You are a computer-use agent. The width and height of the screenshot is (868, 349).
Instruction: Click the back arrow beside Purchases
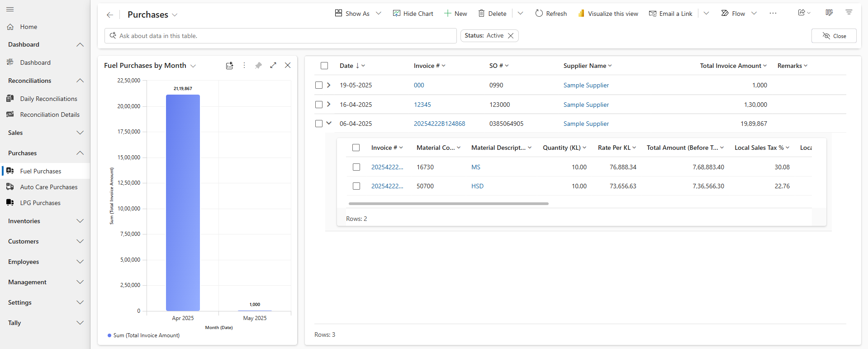pyautogui.click(x=109, y=15)
